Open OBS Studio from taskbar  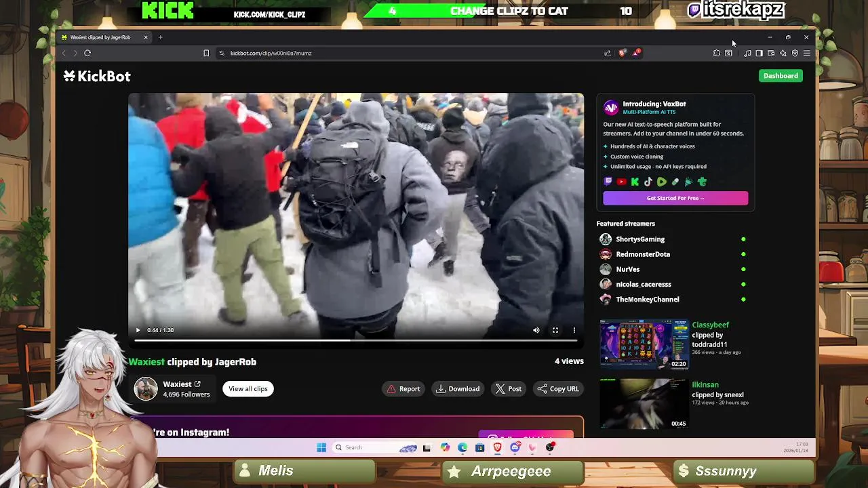(x=551, y=447)
